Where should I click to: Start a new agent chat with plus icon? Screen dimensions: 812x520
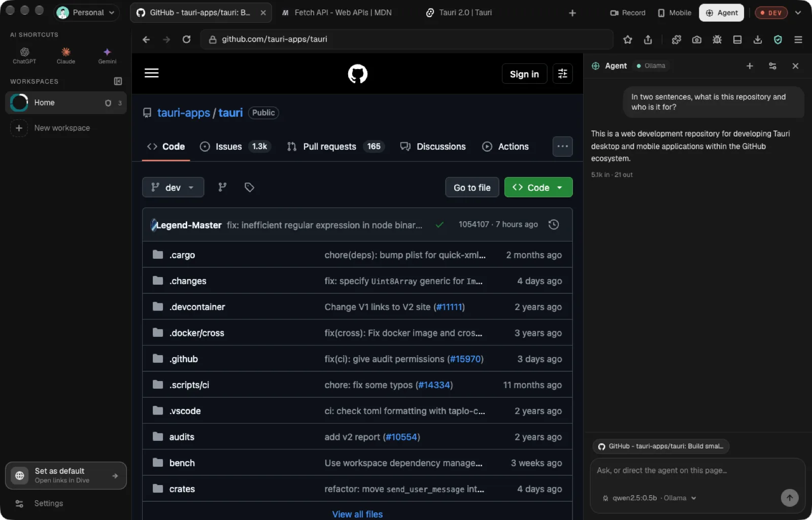click(750, 66)
